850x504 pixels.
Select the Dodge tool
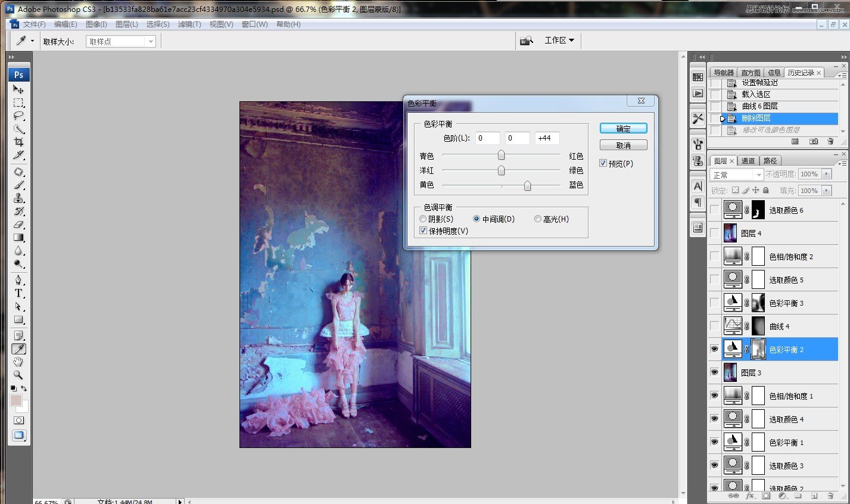(x=18, y=263)
